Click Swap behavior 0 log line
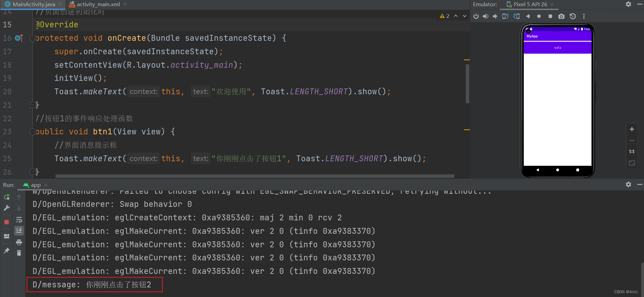This screenshot has width=644, height=297. (112, 204)
